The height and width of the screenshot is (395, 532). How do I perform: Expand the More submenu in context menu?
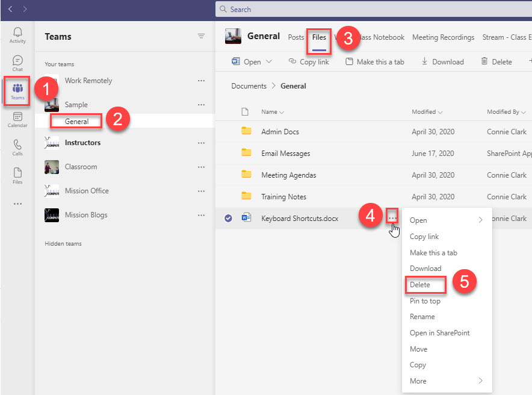point(480,381)
